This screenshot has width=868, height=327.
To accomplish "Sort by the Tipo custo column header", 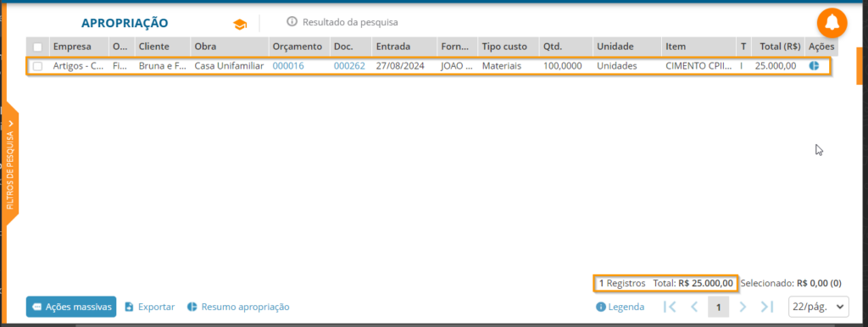I will click(x=504, y=47).
